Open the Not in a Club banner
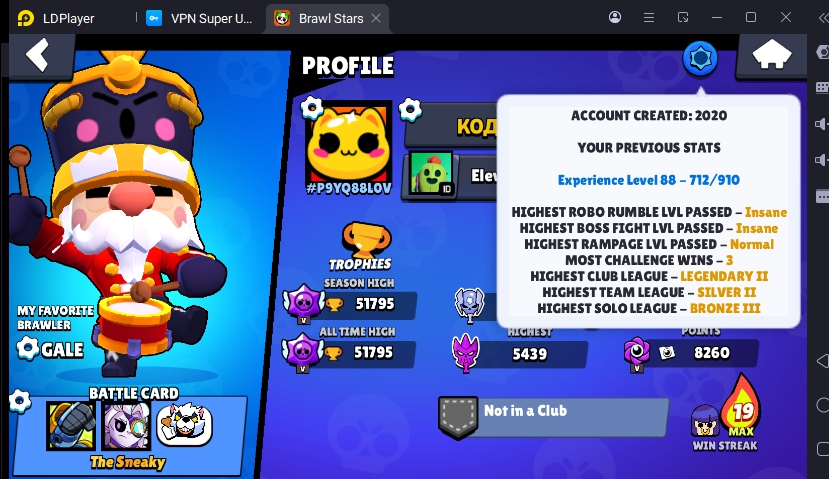This screenshot has height=479, width=829. click(554, 417)
